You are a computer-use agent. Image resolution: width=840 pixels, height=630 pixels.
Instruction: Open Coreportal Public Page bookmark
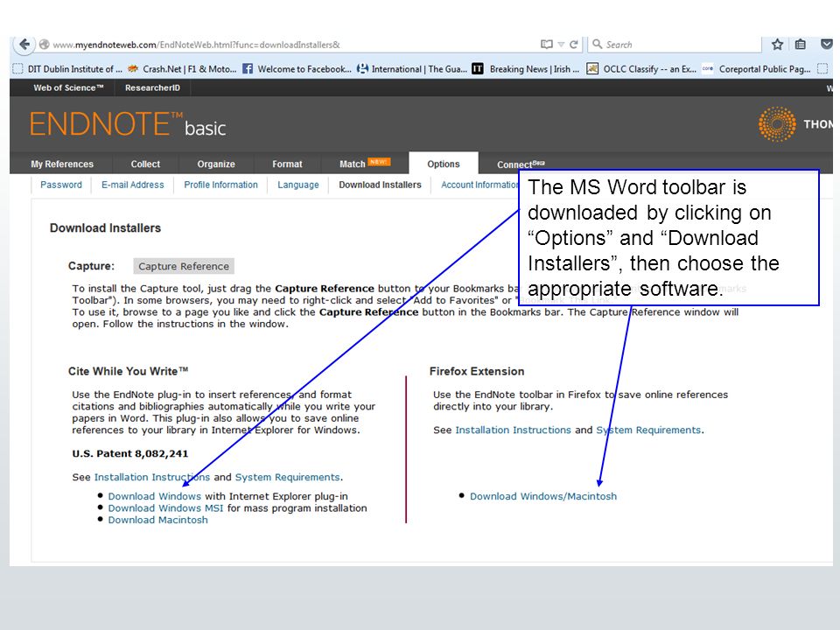757,69
